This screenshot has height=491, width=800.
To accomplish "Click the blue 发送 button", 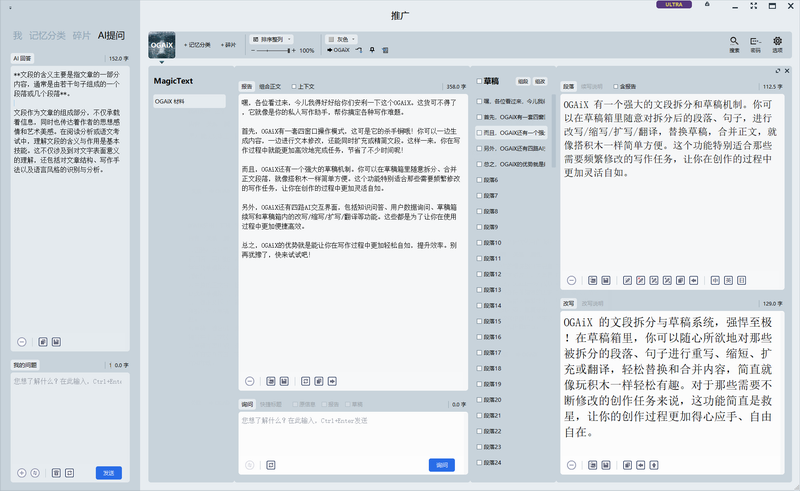I will click(110, 472).
